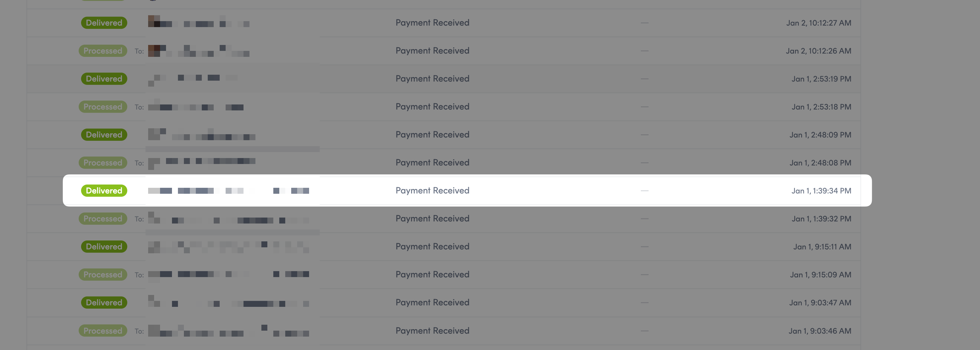Select Delivered badge at Jan 1, 2:48:09 PM
980x350 pixels.
(x=104, y=135)
